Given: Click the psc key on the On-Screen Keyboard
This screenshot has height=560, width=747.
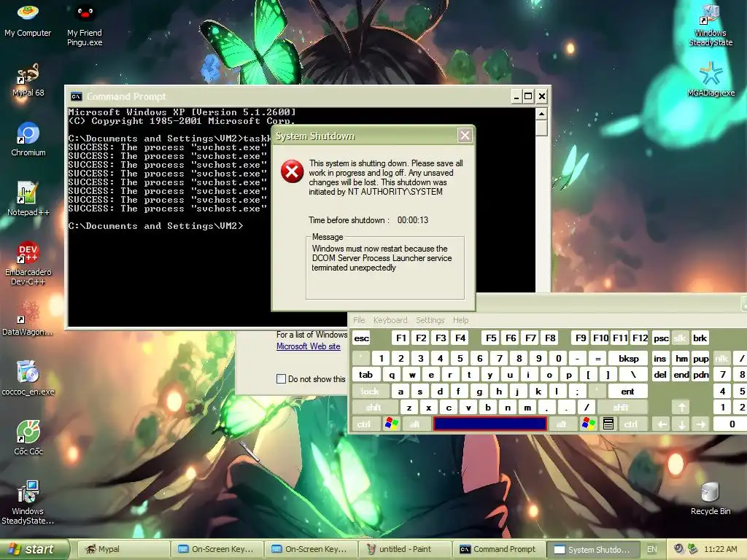Looking at the screenshot, I should 661,338.
